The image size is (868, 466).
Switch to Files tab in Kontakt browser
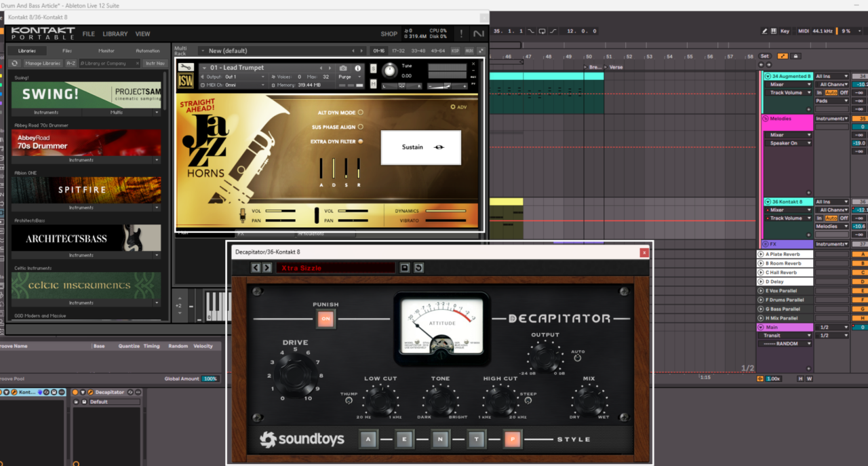coord(67,51)
